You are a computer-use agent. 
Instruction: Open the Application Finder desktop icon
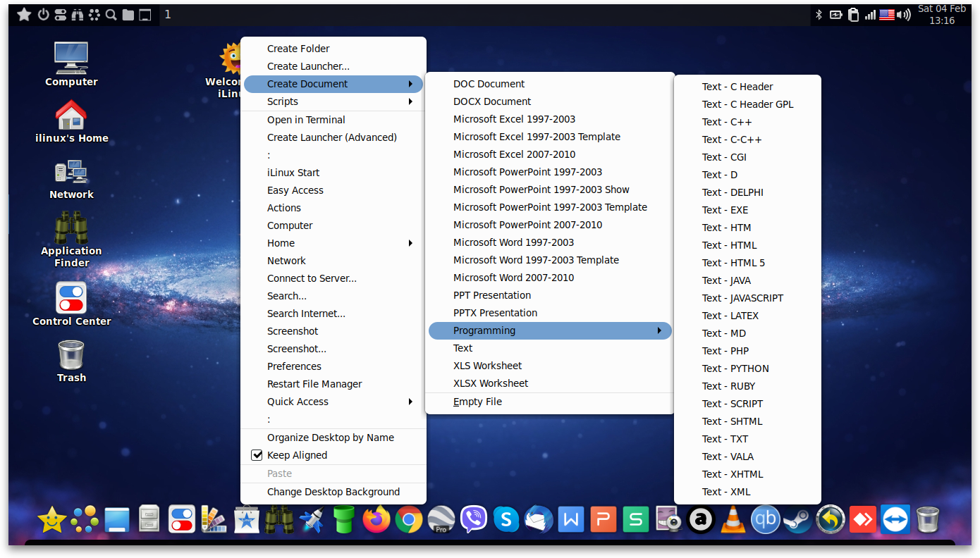pyautogui.click(x=71, y=240)
